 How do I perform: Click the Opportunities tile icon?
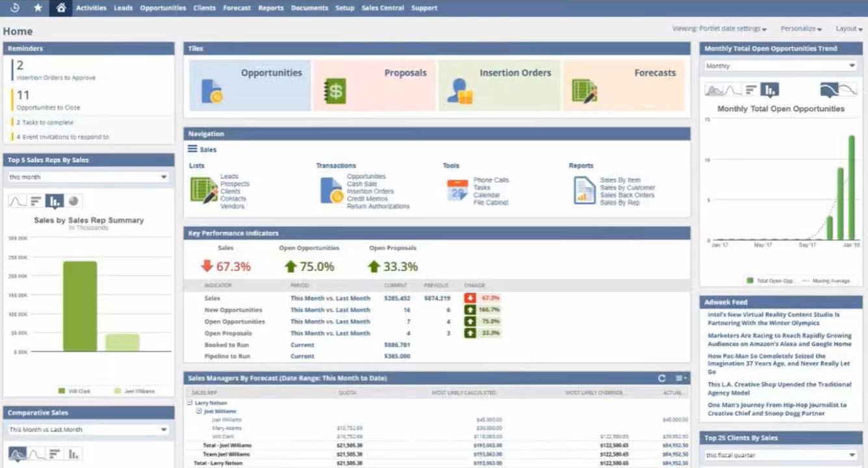(211, 91)
